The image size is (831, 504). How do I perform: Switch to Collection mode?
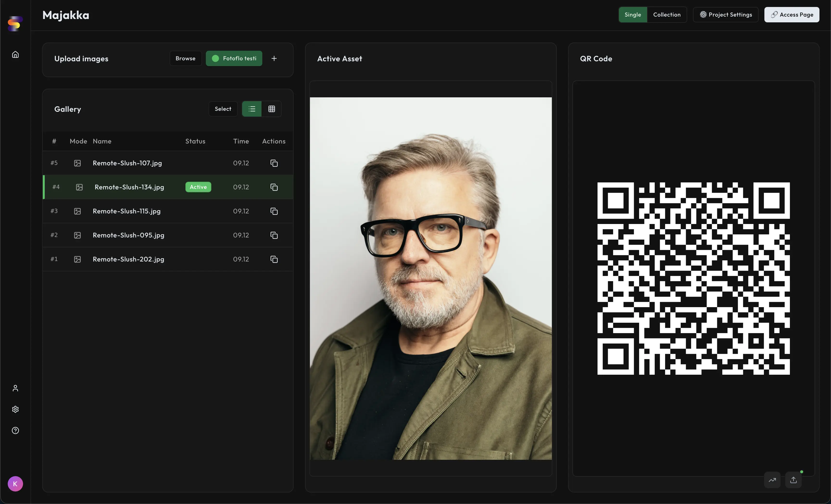click(x=667, y=14)
